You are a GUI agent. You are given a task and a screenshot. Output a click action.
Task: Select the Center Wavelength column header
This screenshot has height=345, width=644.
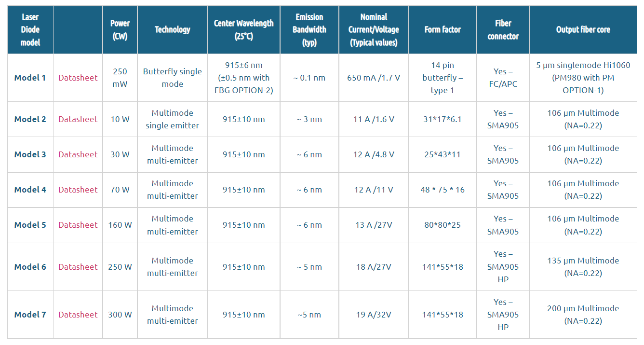243,29
